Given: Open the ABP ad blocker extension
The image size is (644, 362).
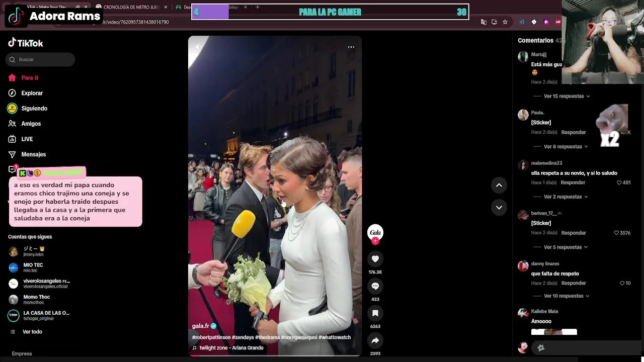Looking at the screenshot, I should [x=558, y=22].
